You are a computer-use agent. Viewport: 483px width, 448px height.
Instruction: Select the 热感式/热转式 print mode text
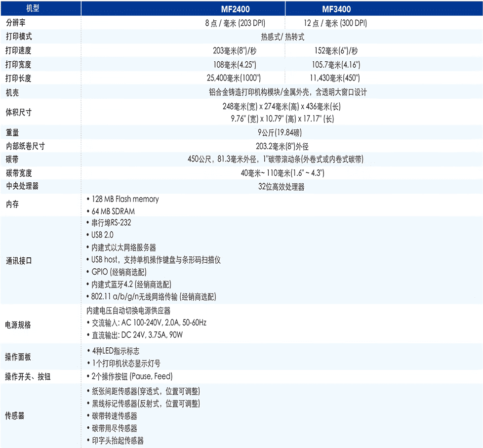coord(282,37)
